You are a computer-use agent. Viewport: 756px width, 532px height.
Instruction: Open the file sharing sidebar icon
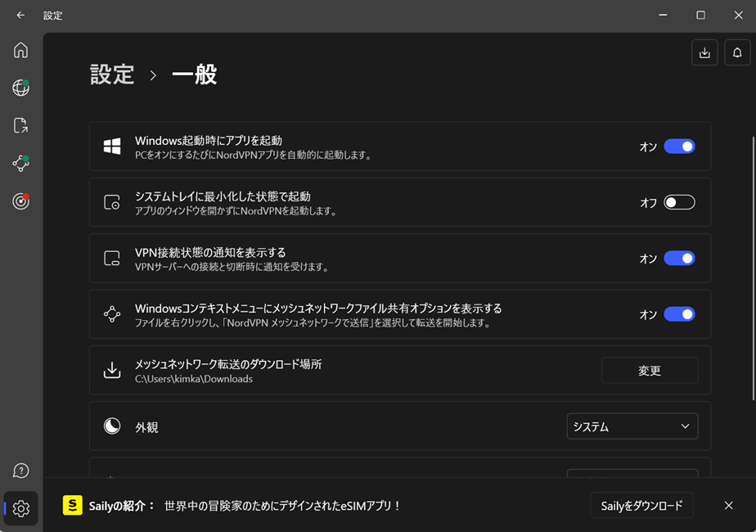[x=20, y=125]
